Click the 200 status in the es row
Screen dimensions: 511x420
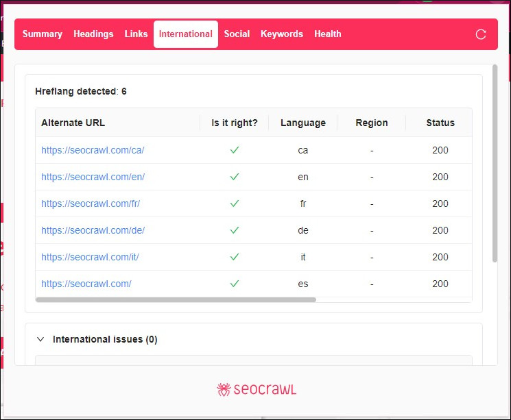point(440,284)
